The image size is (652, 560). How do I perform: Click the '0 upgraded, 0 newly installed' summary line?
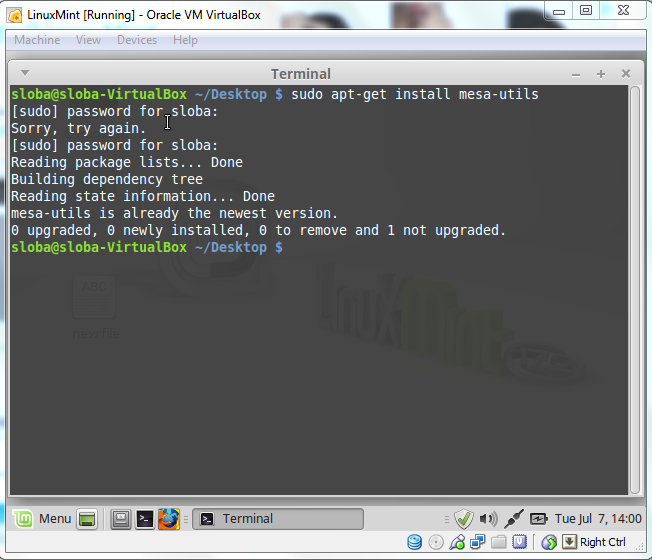tap(258, 230)
